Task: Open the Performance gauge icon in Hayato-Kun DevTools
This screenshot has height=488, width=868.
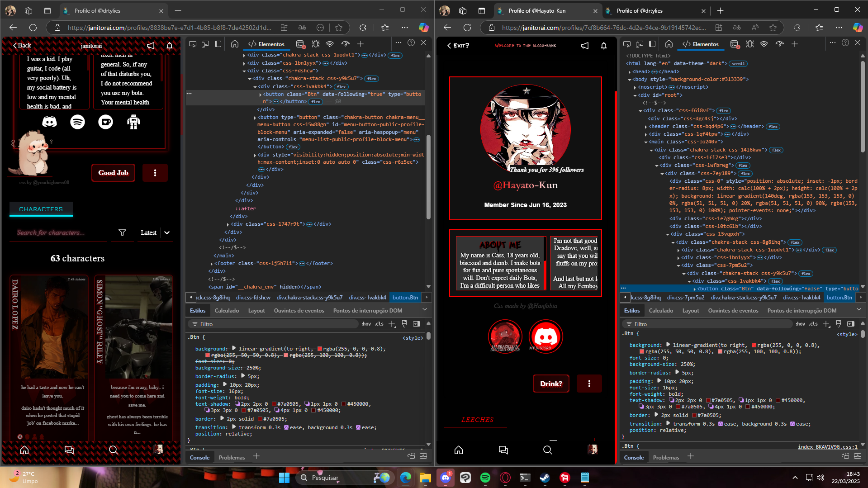Action: pyautogui.click(x=780, y=44)
